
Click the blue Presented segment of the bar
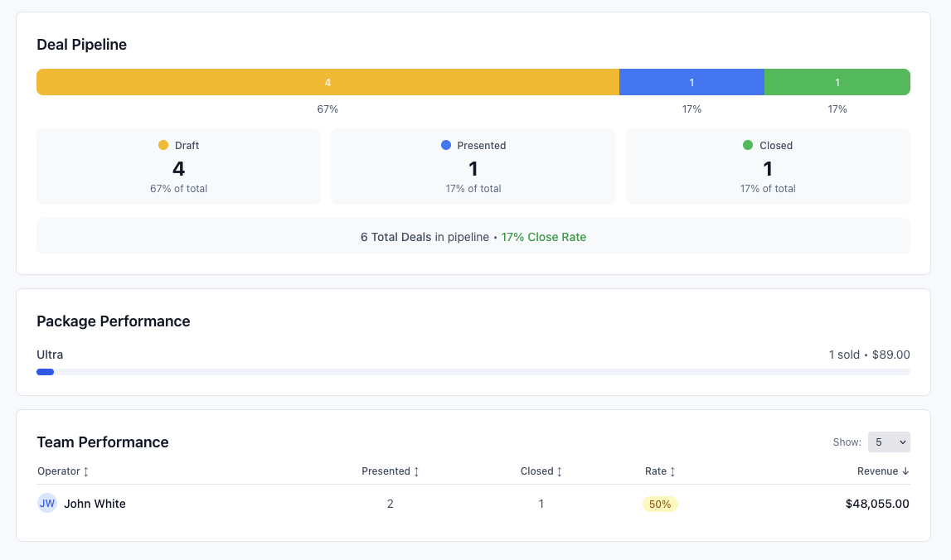pyautogui.click(x=691, y=82)
